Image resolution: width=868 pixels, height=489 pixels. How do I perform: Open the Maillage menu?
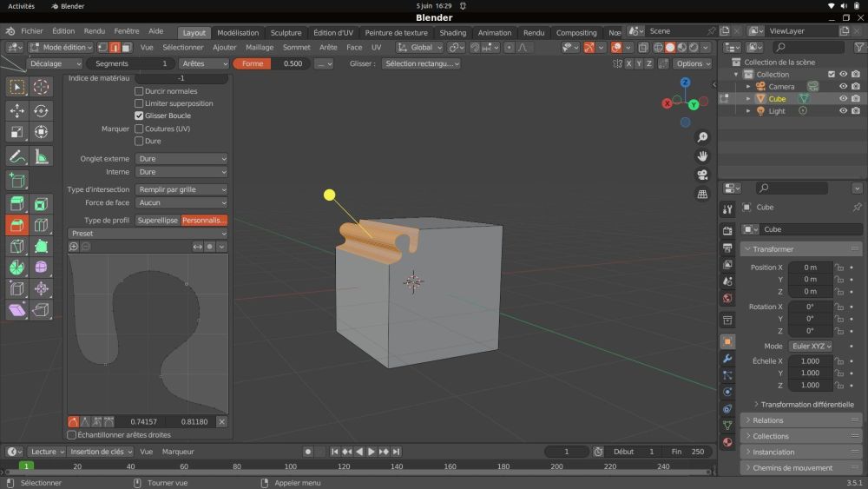[x=260, y=48]
